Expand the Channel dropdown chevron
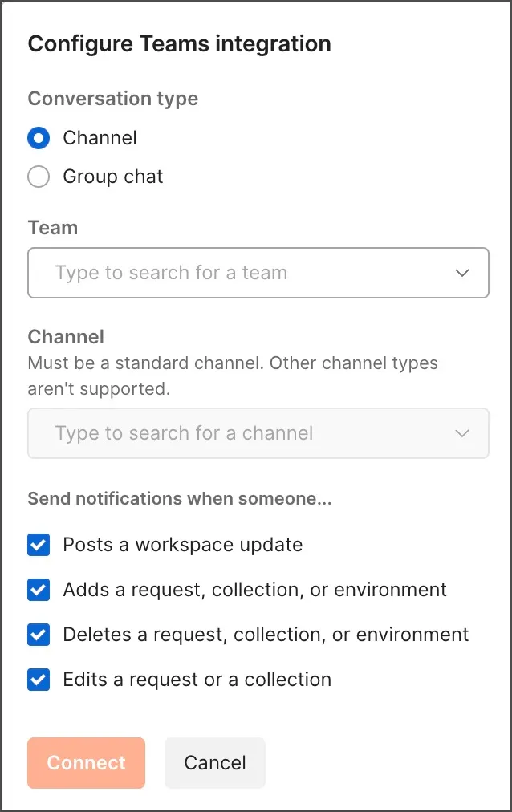This screenshot has width=512, height=812. point(461,433)
